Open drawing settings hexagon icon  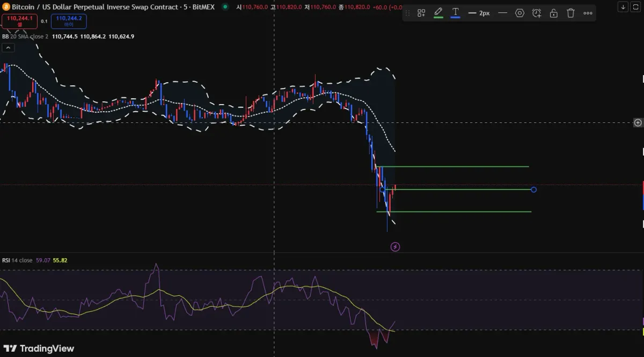click(x=519, y=13)
